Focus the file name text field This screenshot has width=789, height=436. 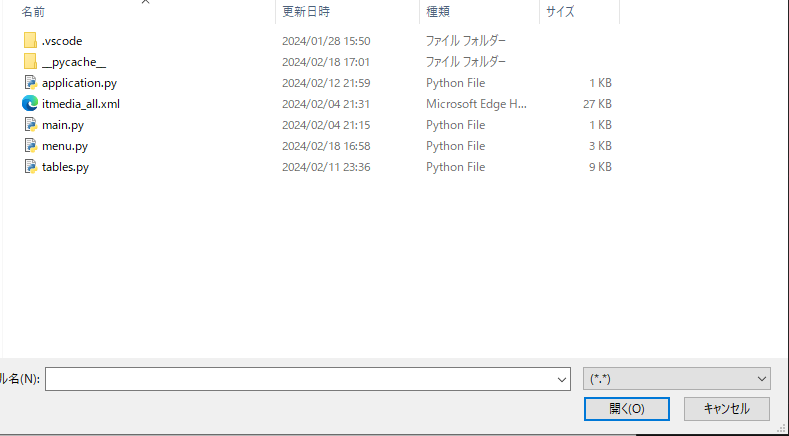tap(298, 379)
